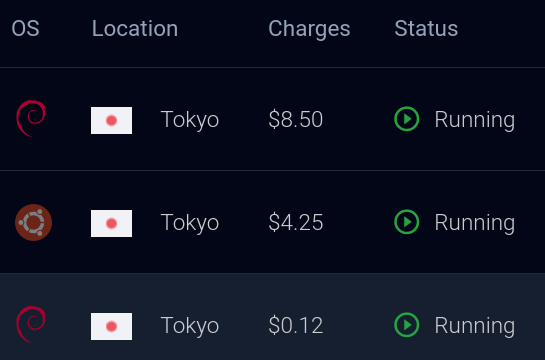
Task: Click the $4.25 charges value
Action: [x=296, y=222]
